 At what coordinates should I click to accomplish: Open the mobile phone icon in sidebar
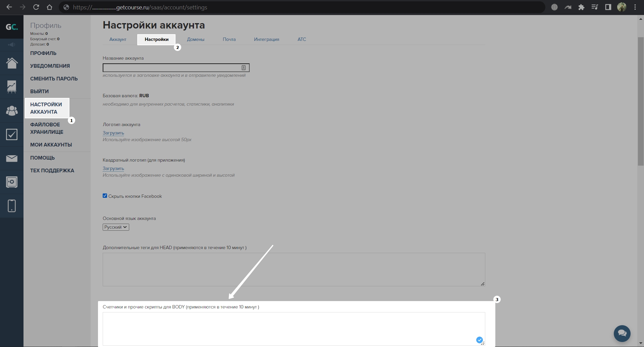click(12, 206)
